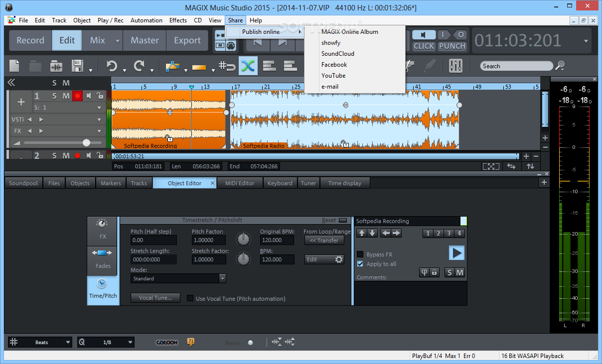Screen dimensions: 602x364
Task: Enable Use Vocal Tune pitch automation checkbox
Action: tap(190, 298)
